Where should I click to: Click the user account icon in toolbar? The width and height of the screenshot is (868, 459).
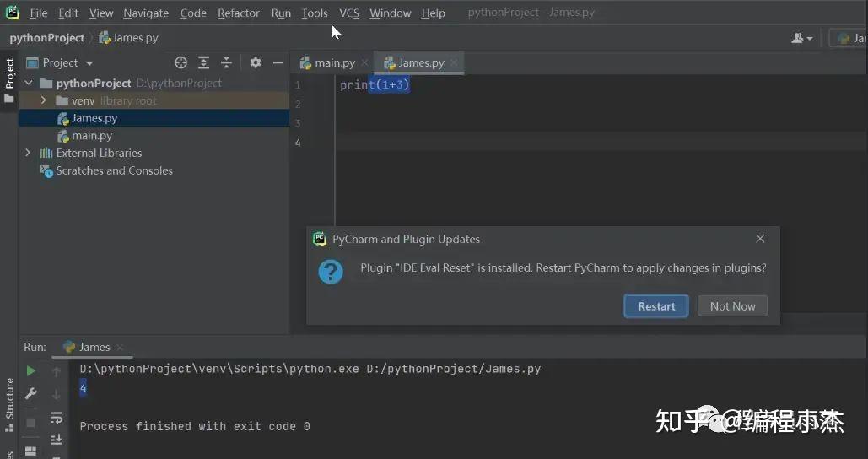pos(801,38)
